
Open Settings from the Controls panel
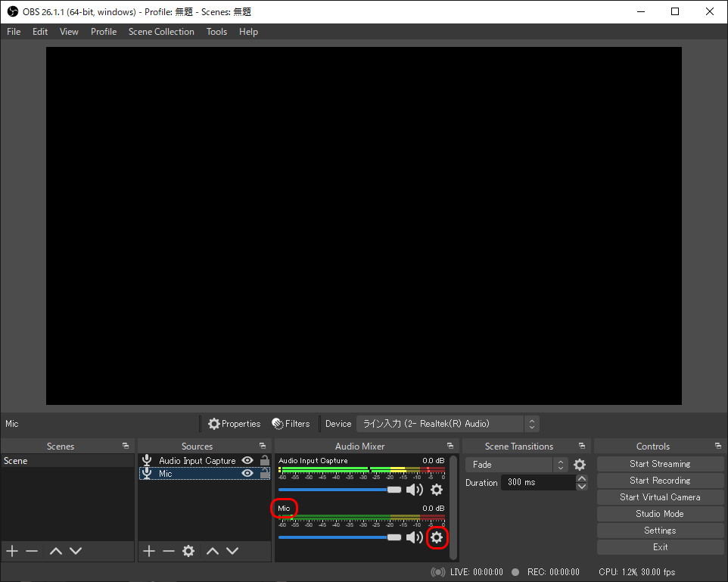pos(660,531)
